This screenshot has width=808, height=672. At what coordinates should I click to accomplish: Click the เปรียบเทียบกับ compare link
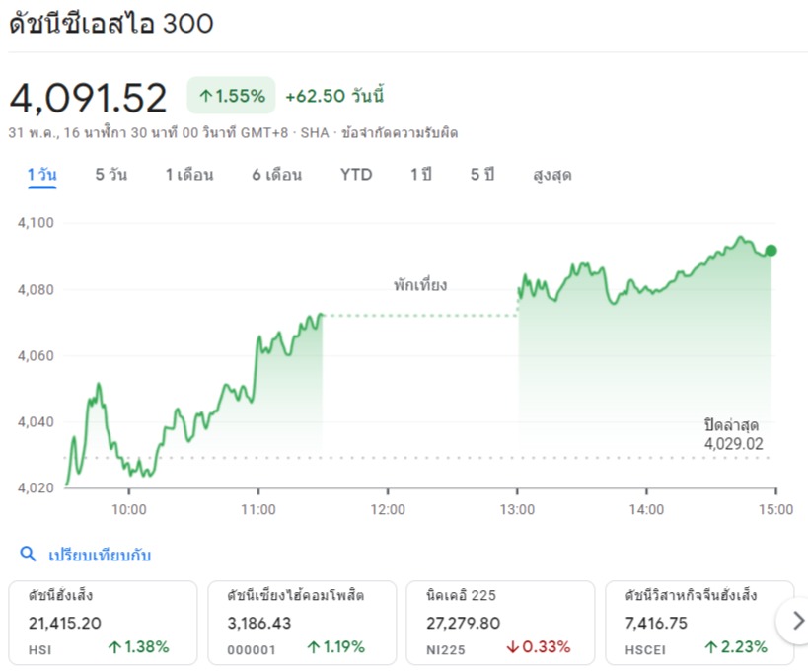tap(100, 555)
